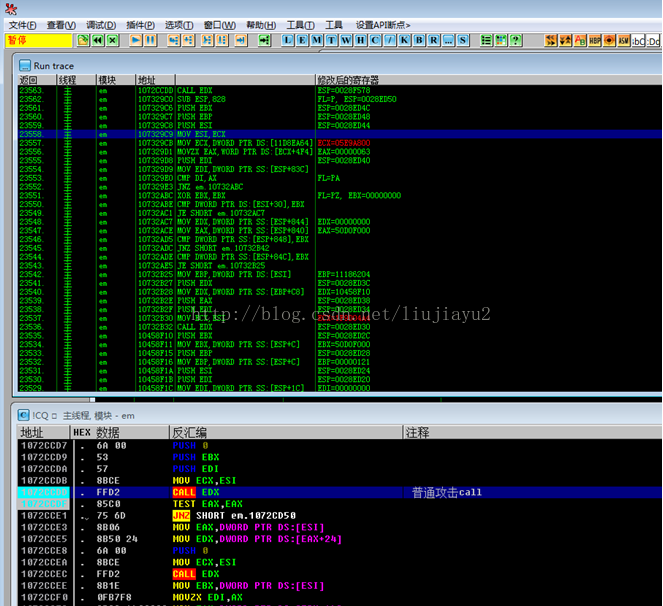Screen dimensions: 663x606
Task: Open Memory map with M button
Action: point(317,40)
